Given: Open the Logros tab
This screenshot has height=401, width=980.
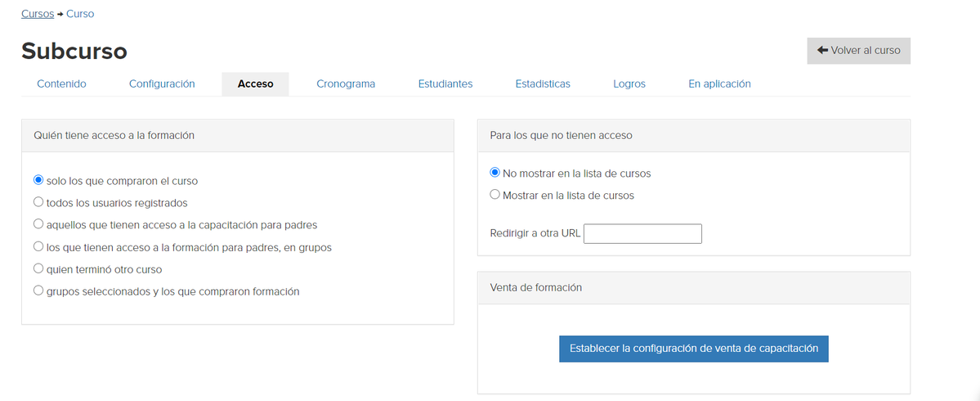Looking at the screenshot, I should (x=629, y=83).
